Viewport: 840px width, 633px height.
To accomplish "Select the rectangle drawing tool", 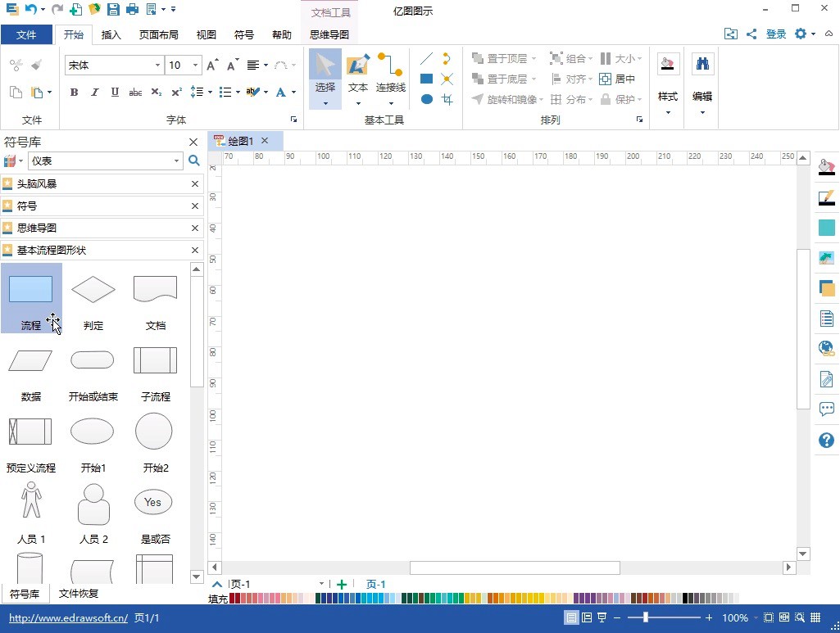I will pos(426,79).
